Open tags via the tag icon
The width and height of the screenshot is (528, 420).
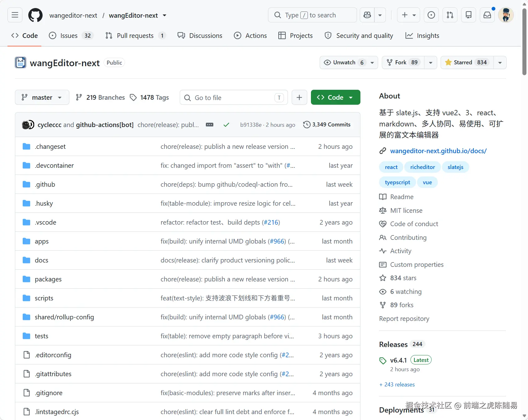point(133,98)
